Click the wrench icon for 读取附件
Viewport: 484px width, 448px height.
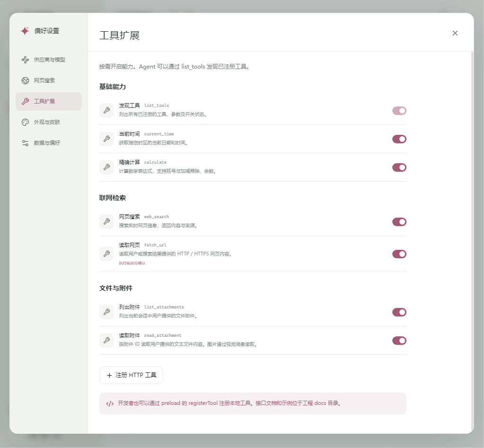(106, 340)
